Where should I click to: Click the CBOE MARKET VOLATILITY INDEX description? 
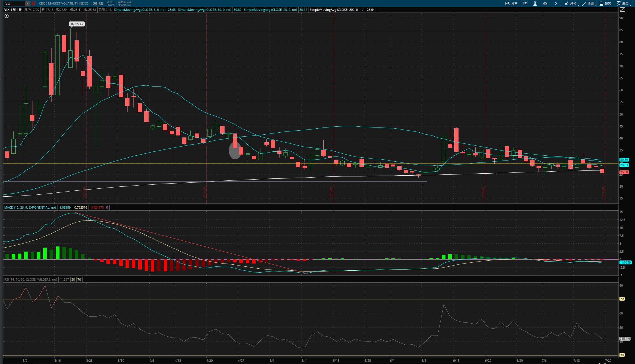[x=63, y=3]
